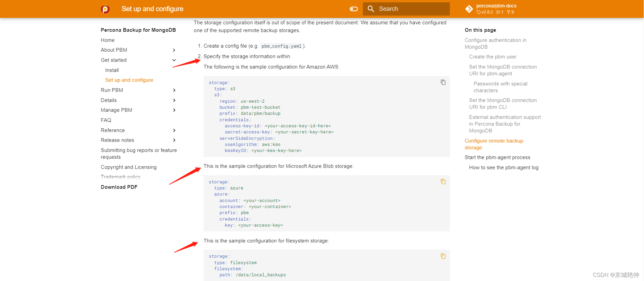Copy the Azure Blob storage config code

443,182
